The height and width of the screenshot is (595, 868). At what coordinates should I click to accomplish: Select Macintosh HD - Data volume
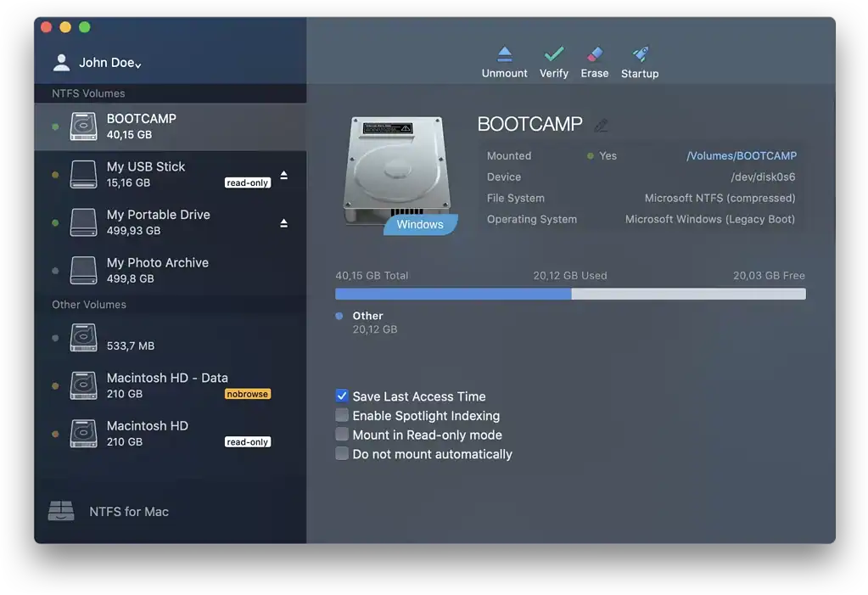point(167,385)
